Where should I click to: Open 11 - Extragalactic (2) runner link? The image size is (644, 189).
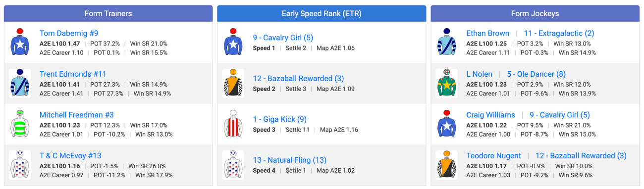click(559, 33)
